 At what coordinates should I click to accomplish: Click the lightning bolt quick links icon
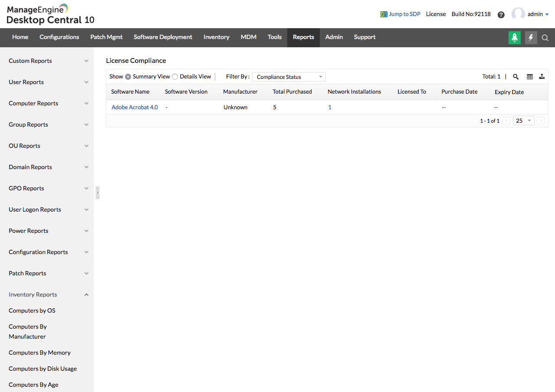(531, 38)
